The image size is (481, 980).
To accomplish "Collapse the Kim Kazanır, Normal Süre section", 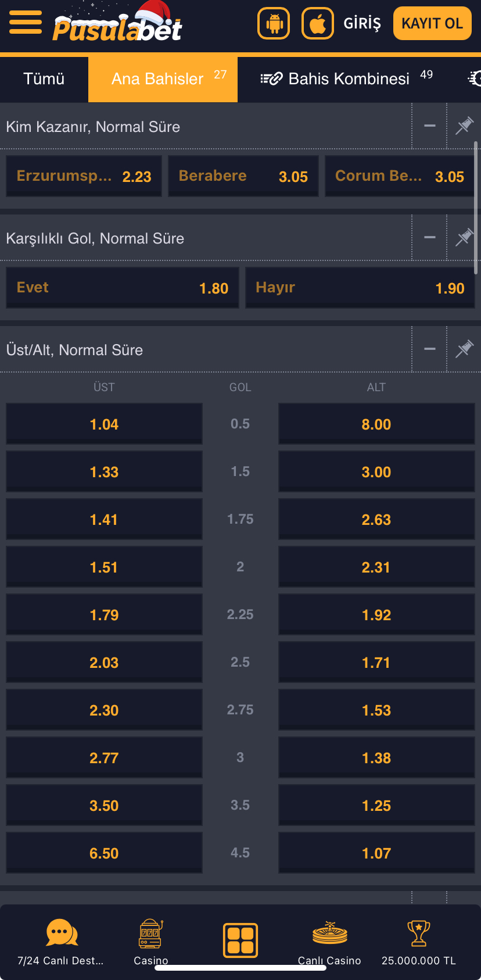I will (x=430, y=126).
